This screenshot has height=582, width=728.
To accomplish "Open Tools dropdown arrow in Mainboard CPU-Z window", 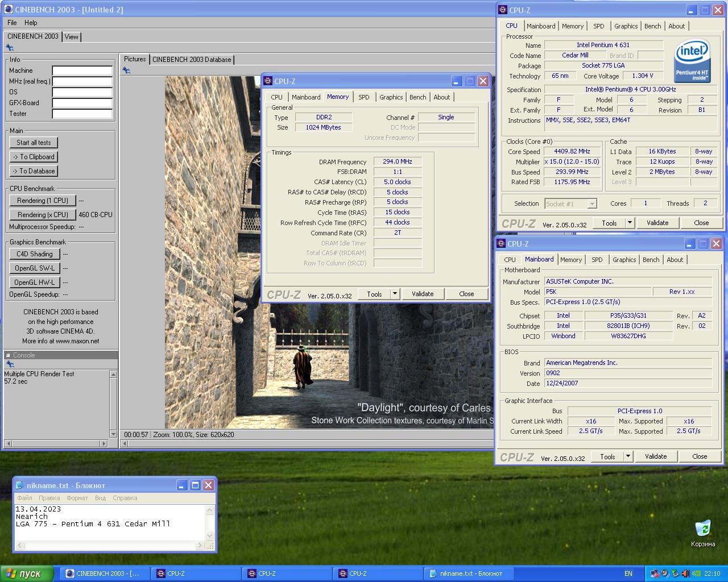I will pos(628,456).
